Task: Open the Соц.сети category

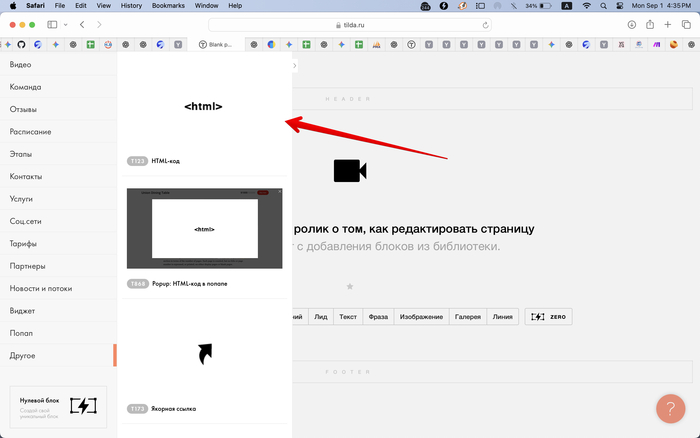Action: pyautogui.click(x=26, y=221)
